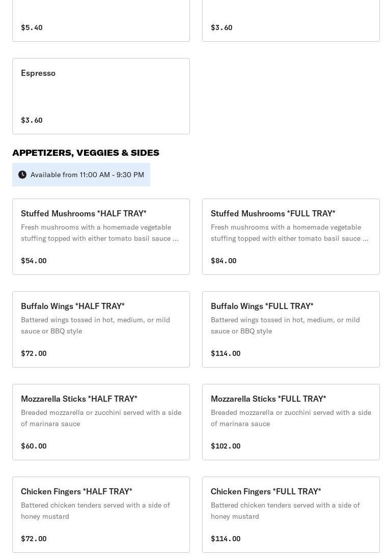Open Mozzarella Sticks full tray title

pyautogui.click(x=268, y=399)
